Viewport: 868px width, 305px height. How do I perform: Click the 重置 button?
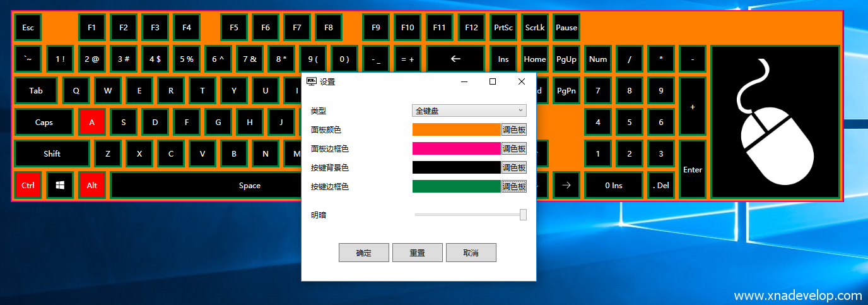(x=417, y=253)
